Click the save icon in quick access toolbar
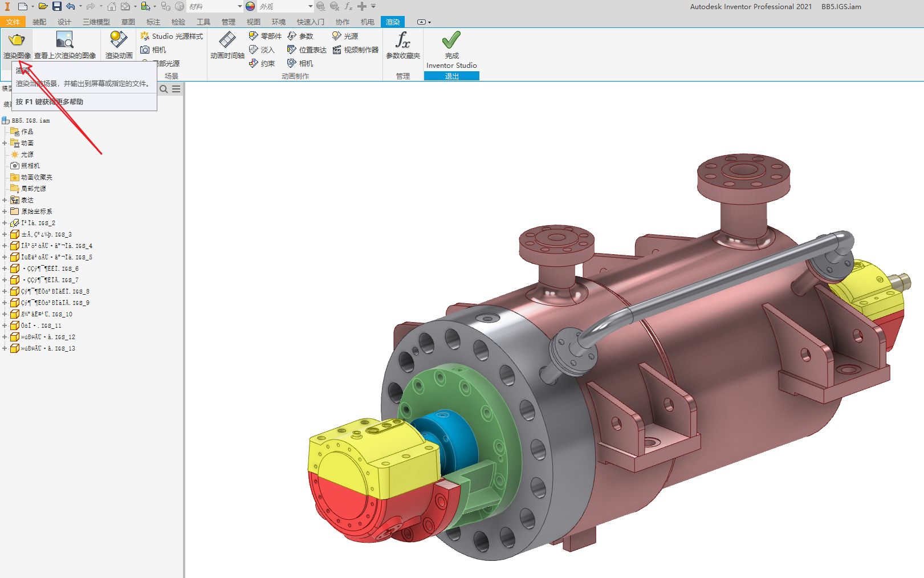Viewport: 924px width, 578px height. click(x=57, y=6)
